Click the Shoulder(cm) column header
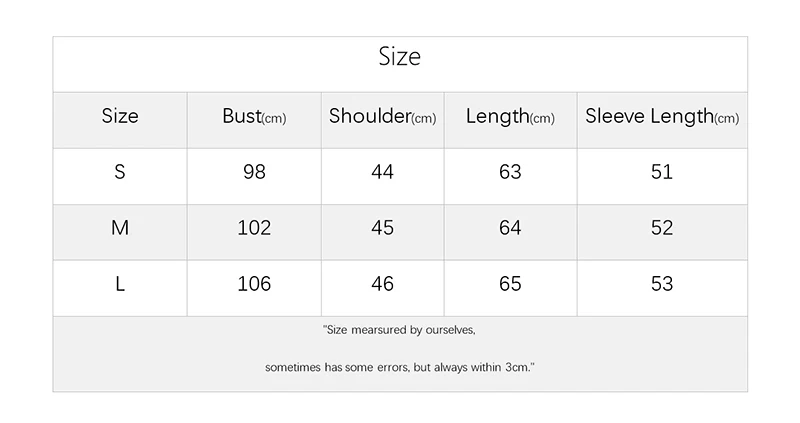Viewport: 800px width, 423px height. pos(382,116)
